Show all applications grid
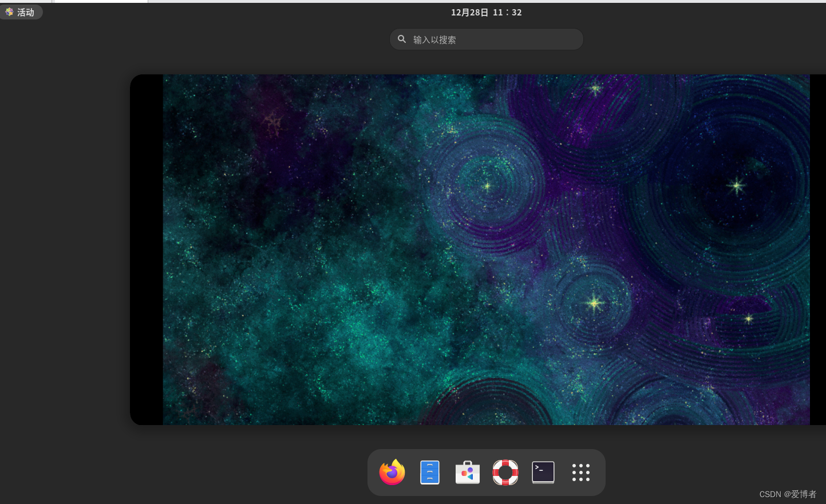 click(581, 473)
